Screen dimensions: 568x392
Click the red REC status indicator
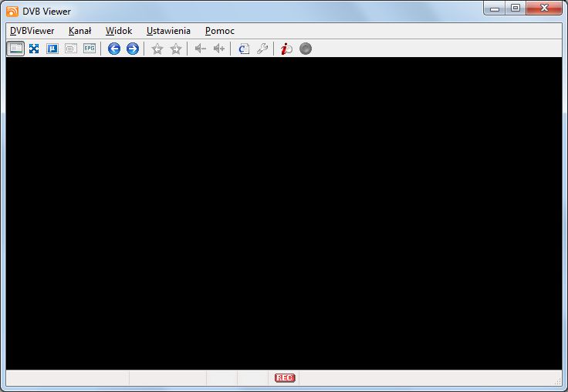click(285, 378)
